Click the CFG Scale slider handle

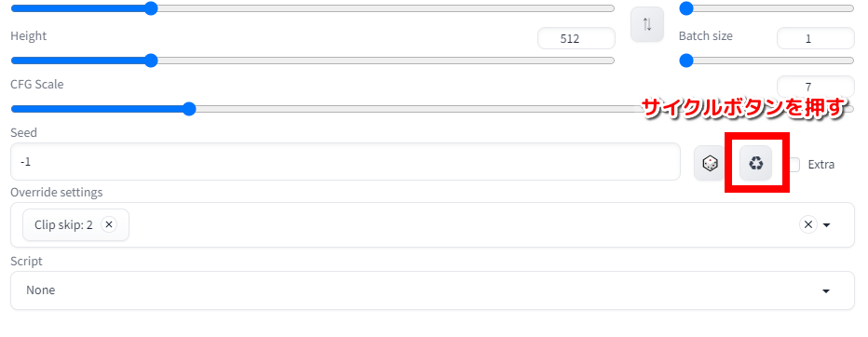pos(189,109)
